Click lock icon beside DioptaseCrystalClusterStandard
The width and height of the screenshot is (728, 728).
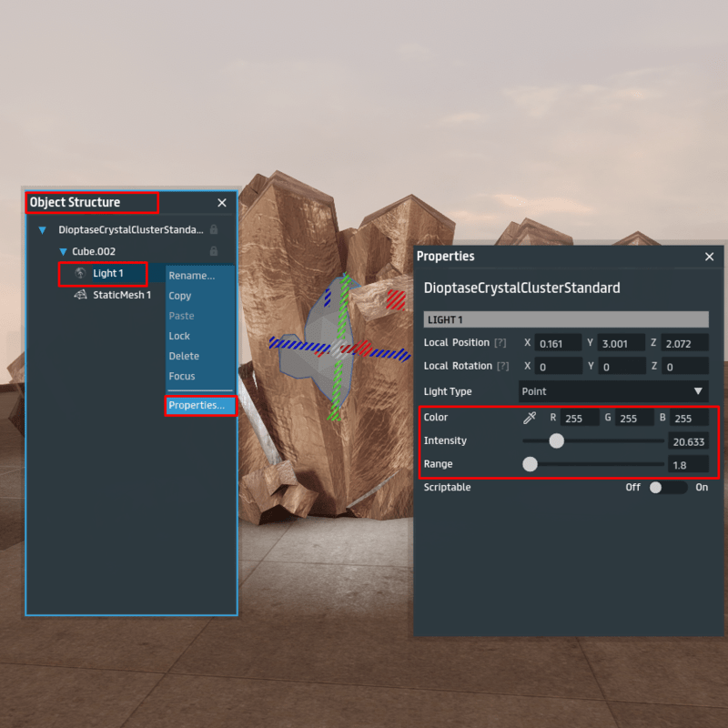coord(214,230)
